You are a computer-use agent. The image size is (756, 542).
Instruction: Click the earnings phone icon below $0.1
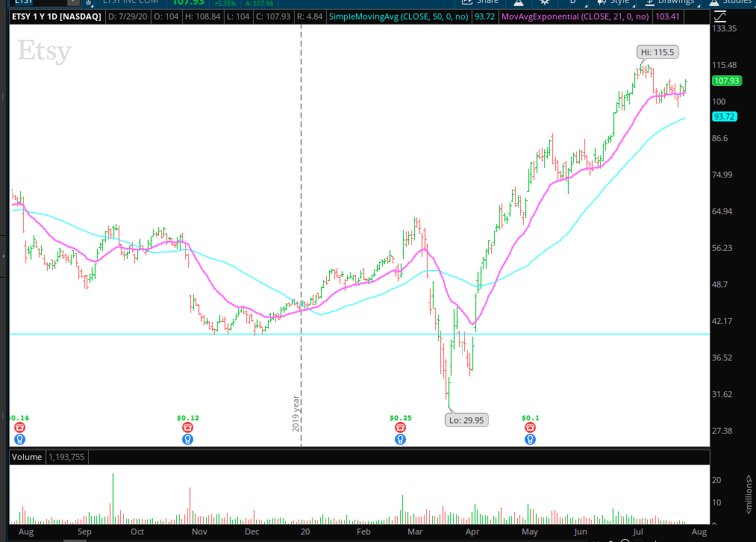coord(530,427)
